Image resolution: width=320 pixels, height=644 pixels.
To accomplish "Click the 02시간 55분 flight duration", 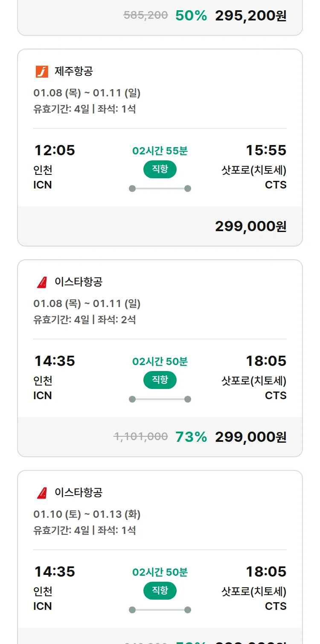I will tap(160, 151).
